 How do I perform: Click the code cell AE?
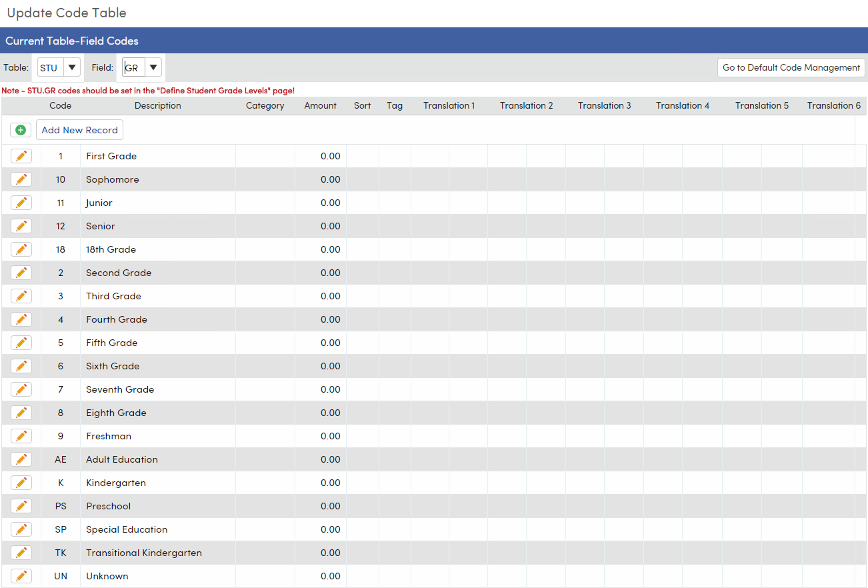(x=61, y=459)
